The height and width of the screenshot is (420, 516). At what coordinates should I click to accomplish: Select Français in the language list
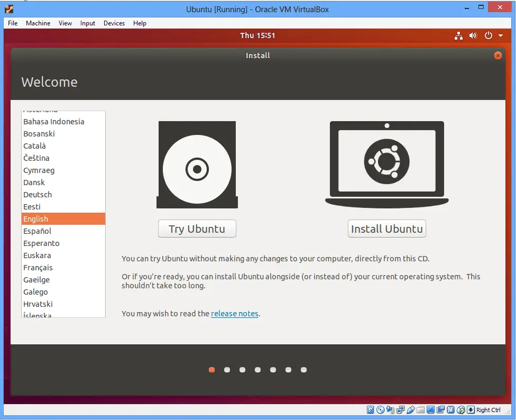[x=63, y=268]
